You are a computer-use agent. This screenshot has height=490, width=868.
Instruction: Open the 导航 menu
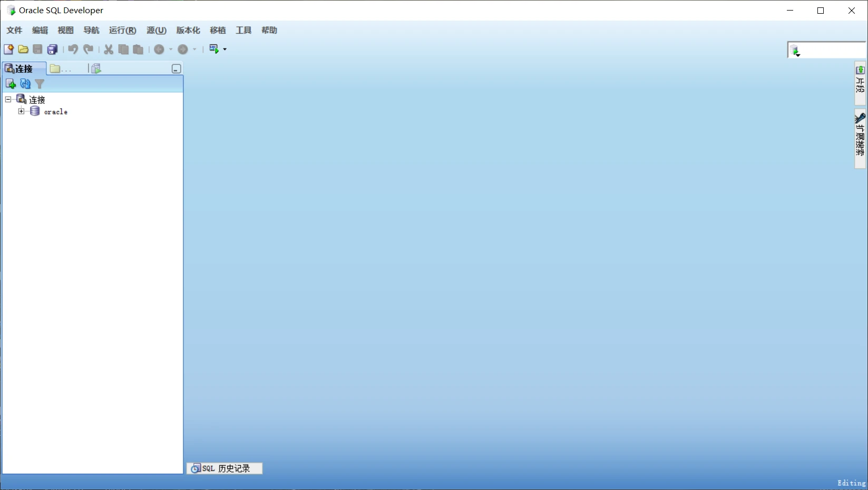[91, 30]
